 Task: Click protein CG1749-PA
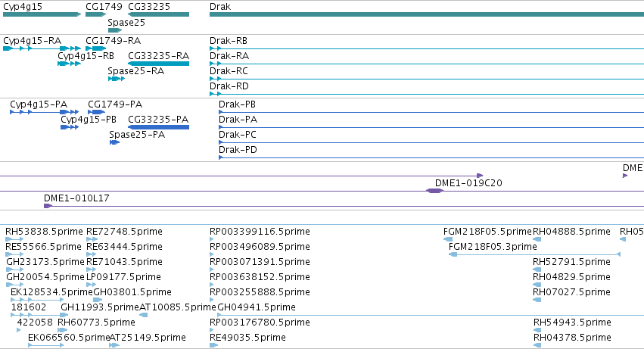(115, 104)
